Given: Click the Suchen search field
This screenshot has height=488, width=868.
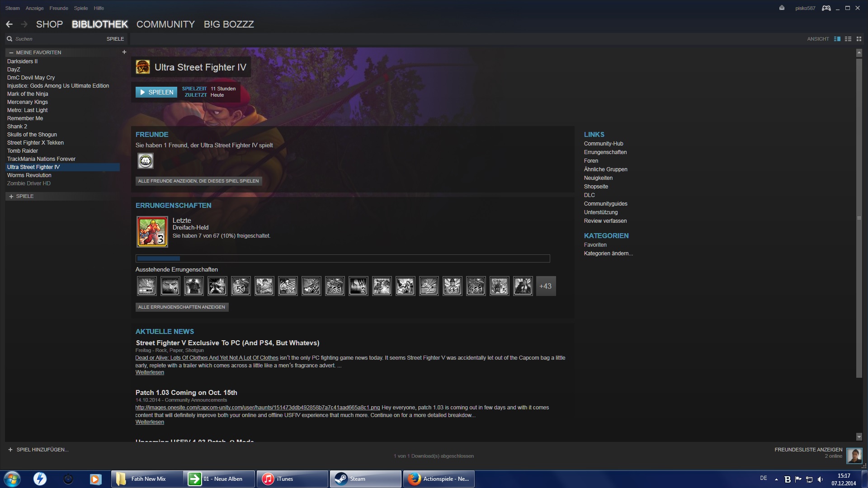Looking at the screenshot, I should (x=54, y=39).
